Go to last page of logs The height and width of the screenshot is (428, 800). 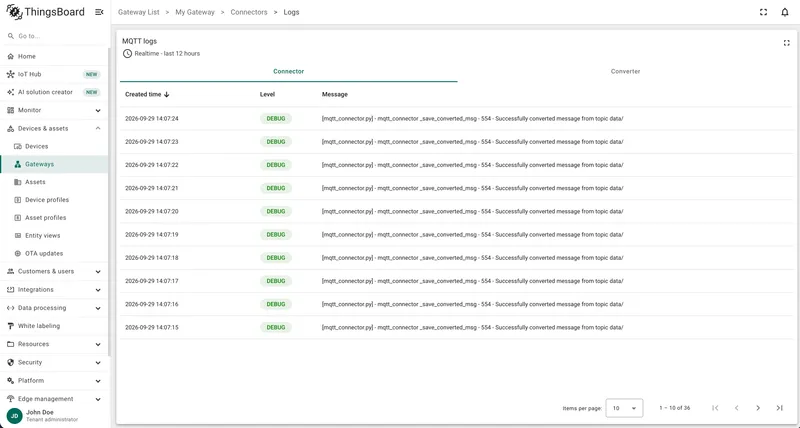(780, 408)
